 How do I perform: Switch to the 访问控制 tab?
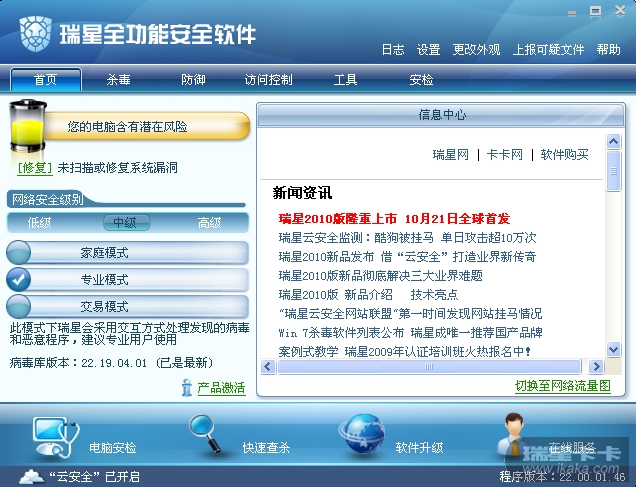pos(268,79)
